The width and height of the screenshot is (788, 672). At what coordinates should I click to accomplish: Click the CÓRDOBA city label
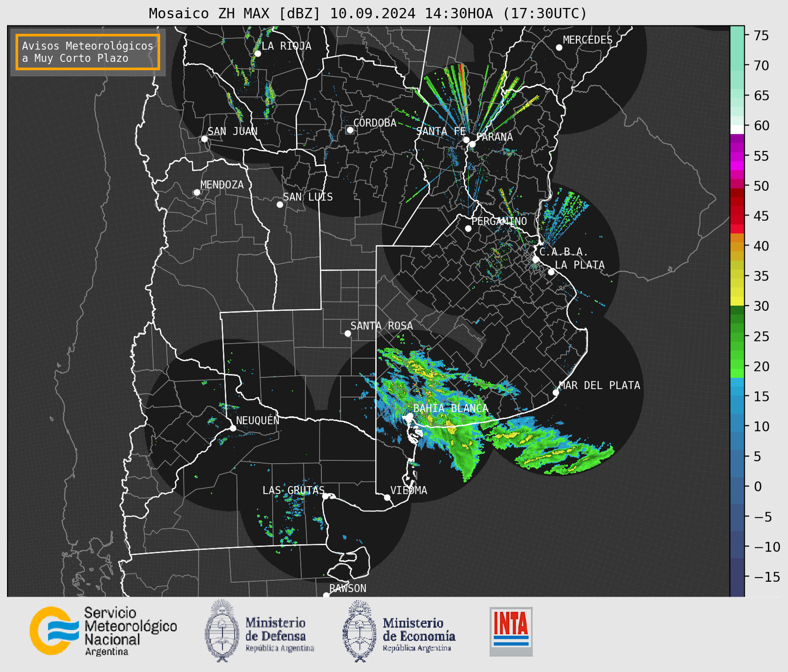375,122
